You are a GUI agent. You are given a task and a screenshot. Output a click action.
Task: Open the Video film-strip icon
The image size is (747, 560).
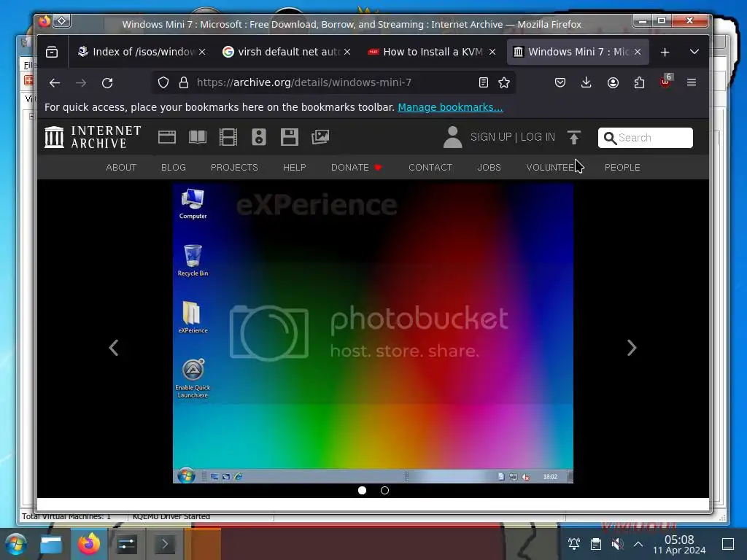click(x=228, y=137)
